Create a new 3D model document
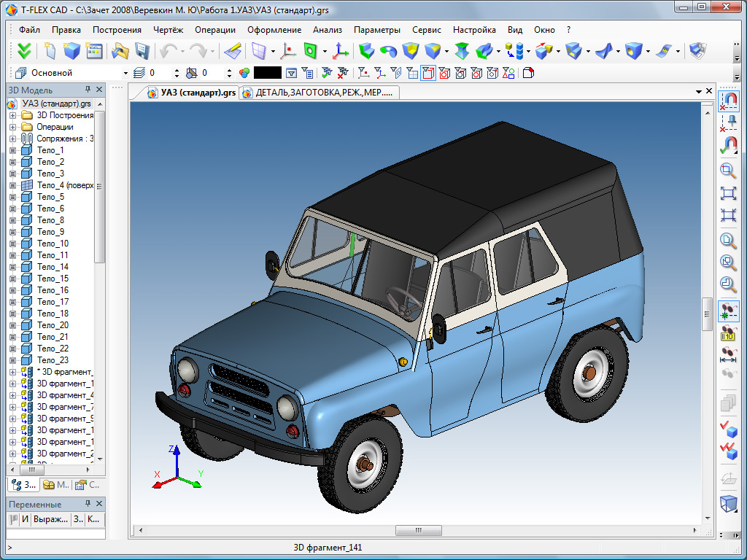 71,50
